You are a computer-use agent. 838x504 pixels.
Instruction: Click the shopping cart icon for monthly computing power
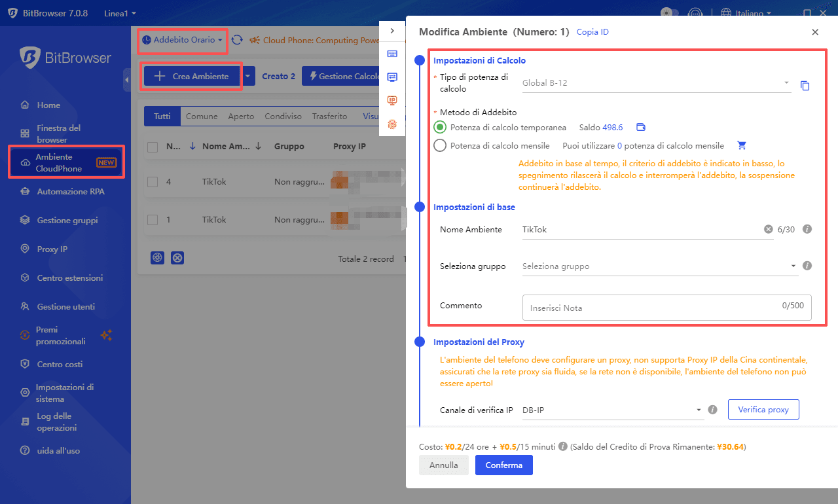pos(742,146)
